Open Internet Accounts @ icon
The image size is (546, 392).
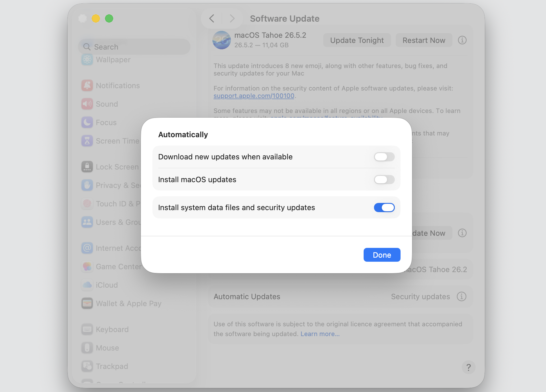[87, 248]
